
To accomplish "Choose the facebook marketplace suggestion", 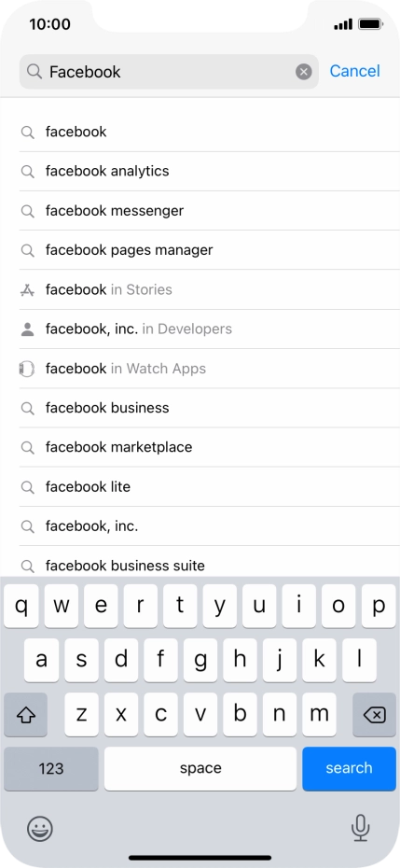I will [209, 447].
